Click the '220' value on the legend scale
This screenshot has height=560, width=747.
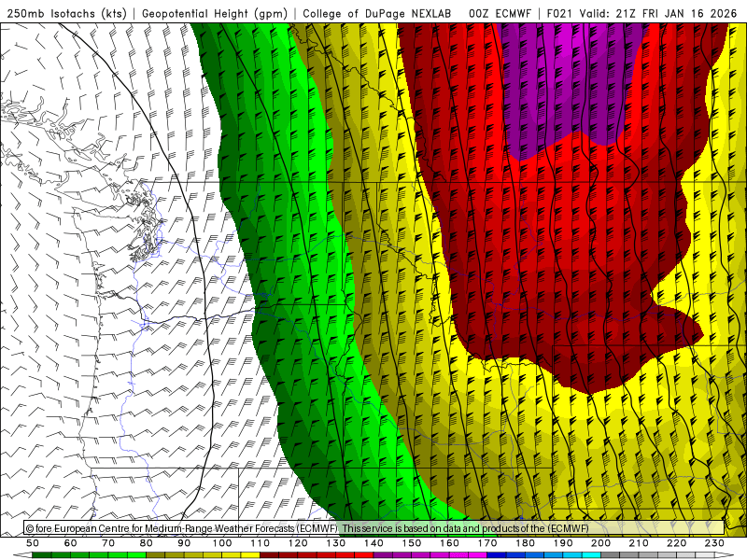(x=676, y=543)
